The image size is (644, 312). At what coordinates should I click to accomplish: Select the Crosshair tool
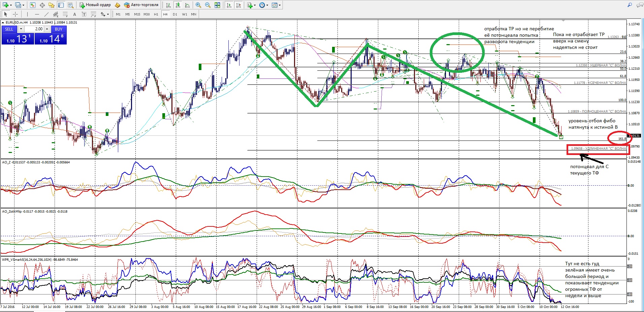(15, 14)
